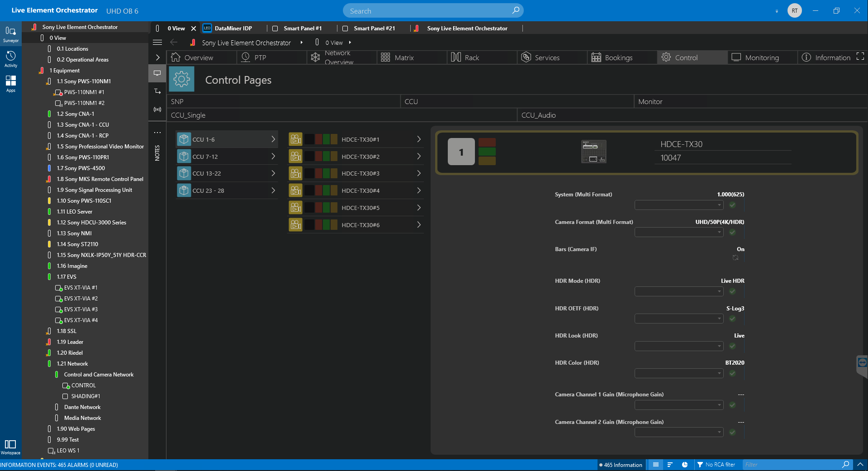The width and height of the screenshot is (868, 471).
Task: Expand the HDCE-TX30#5 row chevron
Action: click(419, 208)
